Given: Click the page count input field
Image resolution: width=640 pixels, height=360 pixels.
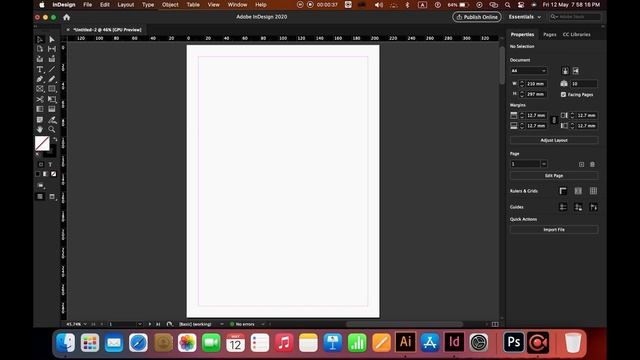Looking at the screenshot, I should 583,84.
